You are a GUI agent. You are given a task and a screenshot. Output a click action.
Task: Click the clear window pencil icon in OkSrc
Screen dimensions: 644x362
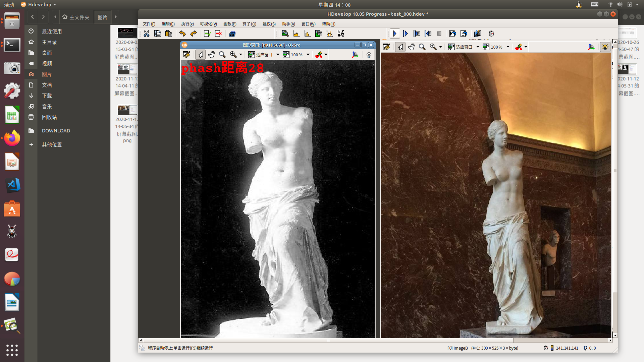186,55
